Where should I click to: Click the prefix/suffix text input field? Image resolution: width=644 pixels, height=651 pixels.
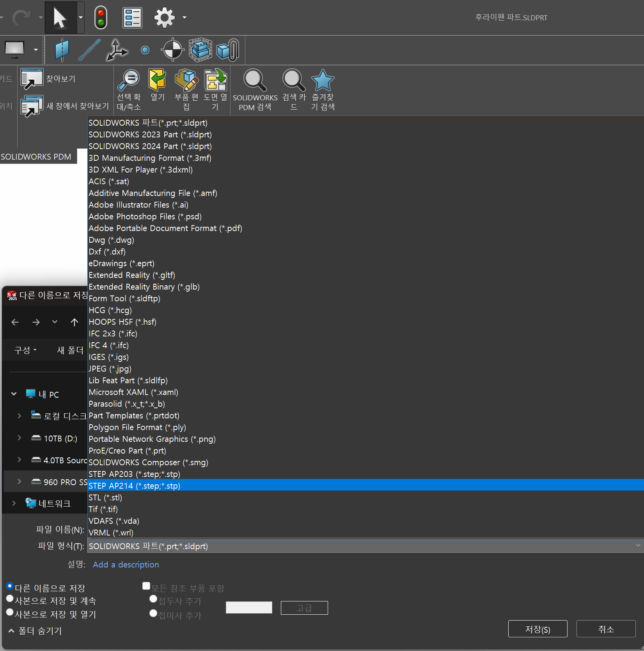[x=249, y=607]
